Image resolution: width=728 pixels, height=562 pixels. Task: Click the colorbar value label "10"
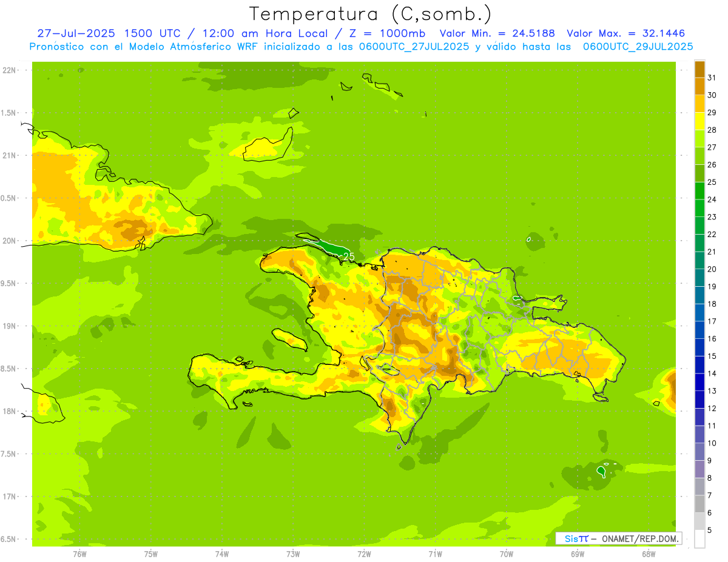(712, 443)
